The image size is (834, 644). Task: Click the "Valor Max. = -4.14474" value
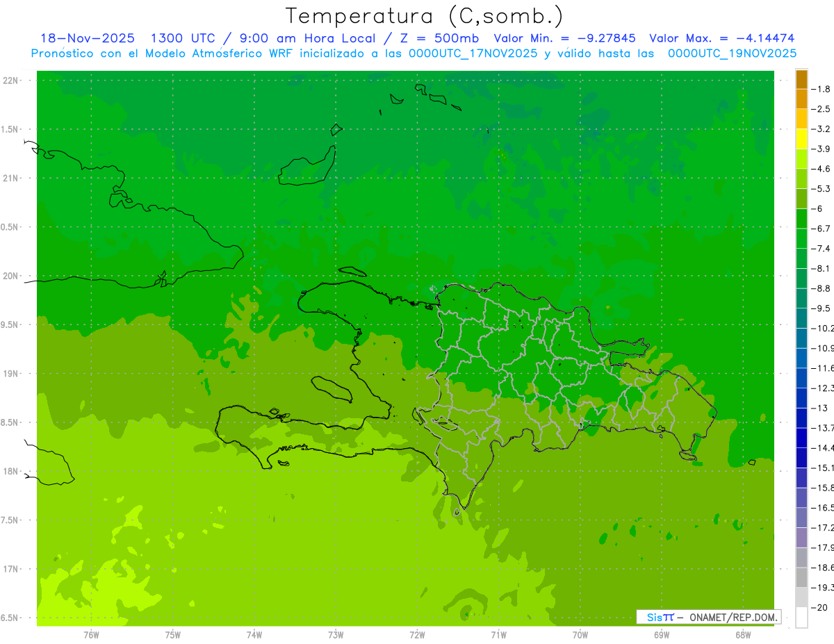click(x=722, y=38)
